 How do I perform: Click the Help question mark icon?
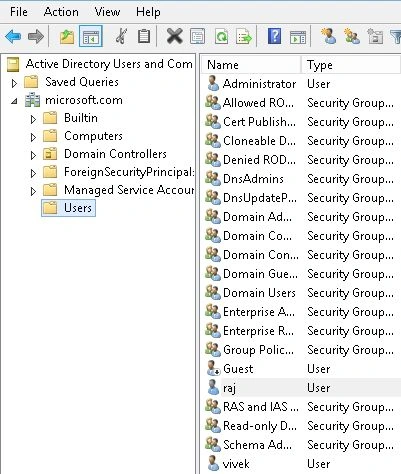tap(274, 36)
